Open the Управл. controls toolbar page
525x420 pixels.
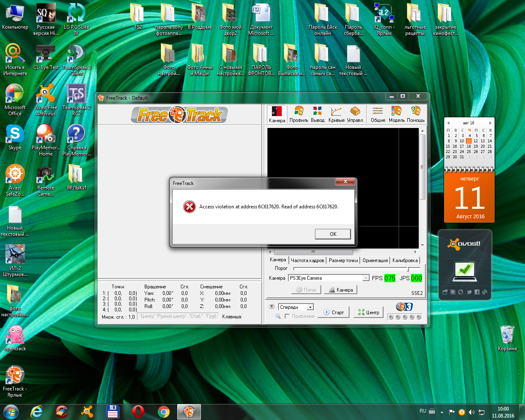pos(355,114)
